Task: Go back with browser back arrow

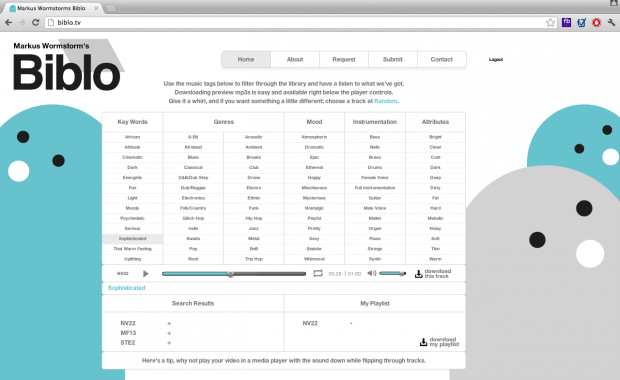Action: [x=8, y=23]
